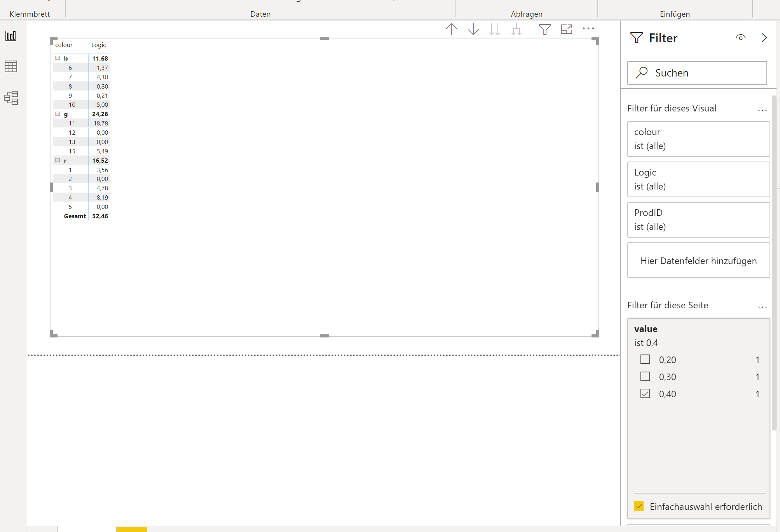This screenshot has height=532, width=780.
Task: Collapse the r colour group
Action: tap(58, 160)
